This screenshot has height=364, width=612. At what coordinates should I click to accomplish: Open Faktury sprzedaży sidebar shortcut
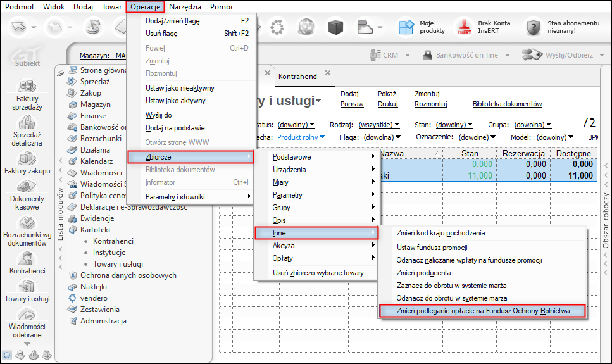[x=27, y=95]
